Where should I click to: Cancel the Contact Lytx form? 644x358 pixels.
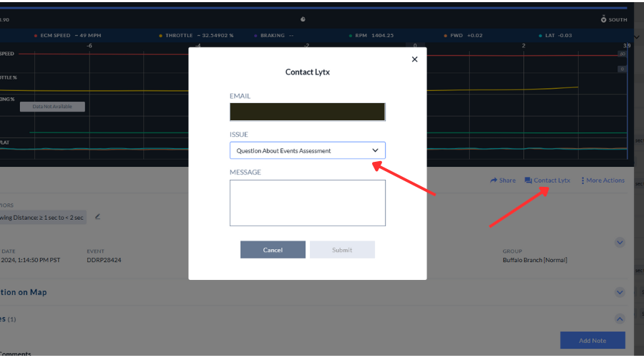point(273,249)
